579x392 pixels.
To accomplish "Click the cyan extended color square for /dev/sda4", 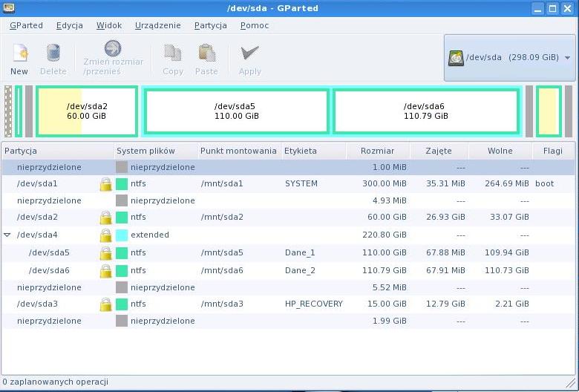I will (x=122, y=235).
